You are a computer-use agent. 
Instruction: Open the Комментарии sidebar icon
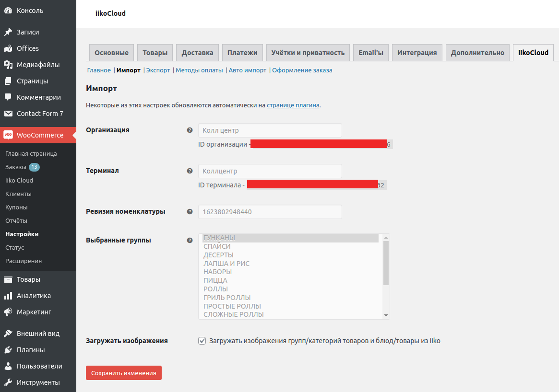[x=8, y=97]
